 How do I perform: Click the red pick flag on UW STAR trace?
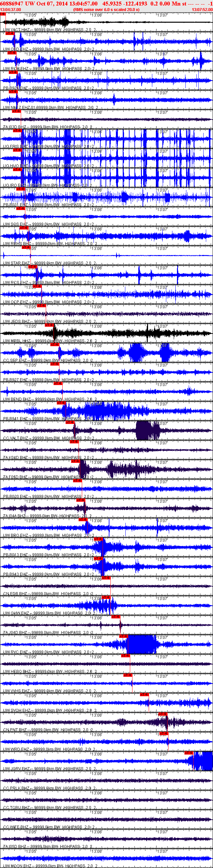pos(26,247)
